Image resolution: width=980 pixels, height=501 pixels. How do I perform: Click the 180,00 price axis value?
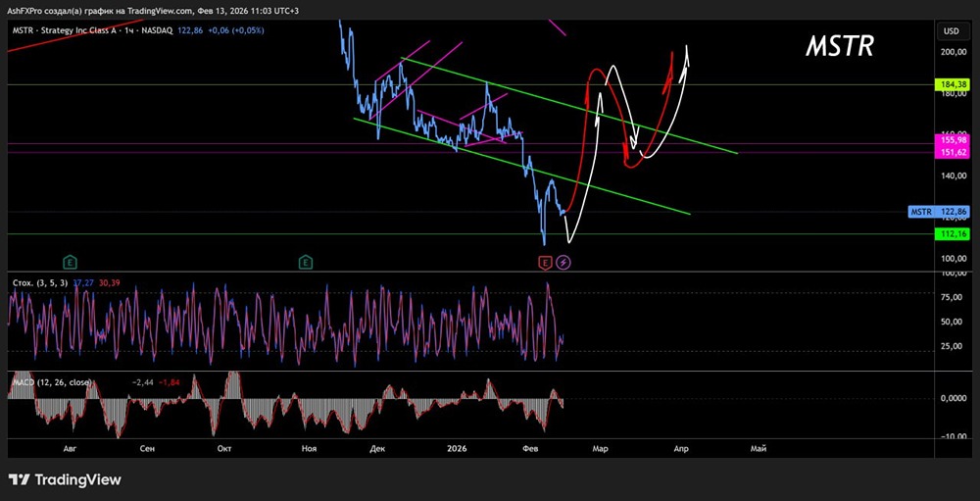(953, 93)
